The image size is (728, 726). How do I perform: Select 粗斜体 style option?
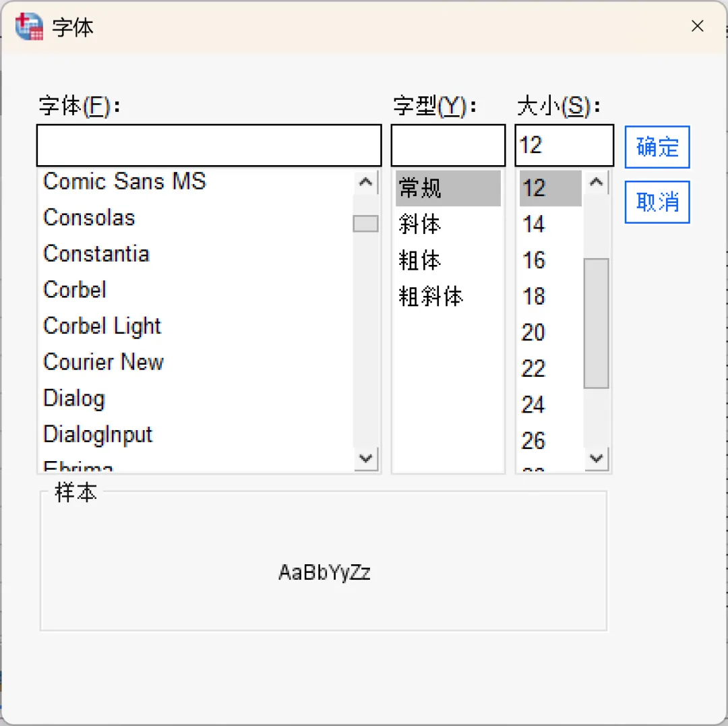click(431, 297)
